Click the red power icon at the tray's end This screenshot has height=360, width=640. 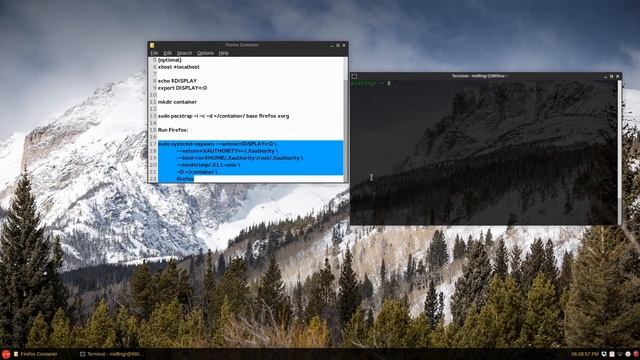[636, 354]
